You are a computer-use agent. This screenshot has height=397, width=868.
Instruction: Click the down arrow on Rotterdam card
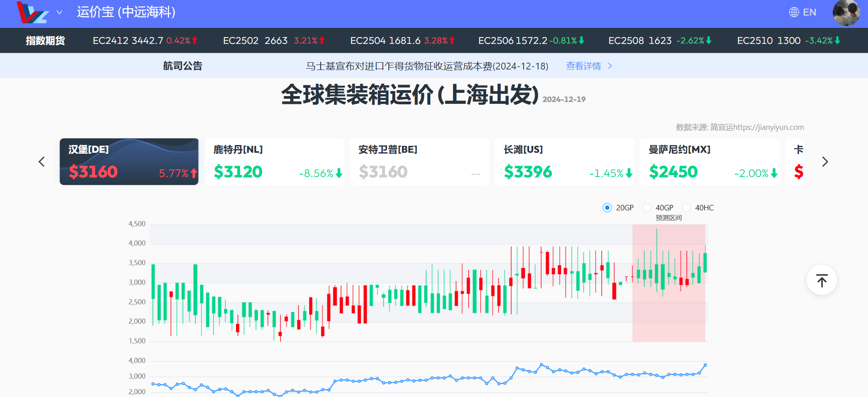(339, 173)
